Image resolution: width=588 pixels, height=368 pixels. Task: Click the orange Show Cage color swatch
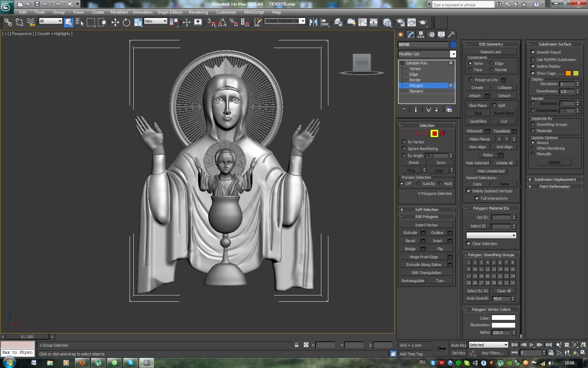pyautogui.click(x=568, y=73)
